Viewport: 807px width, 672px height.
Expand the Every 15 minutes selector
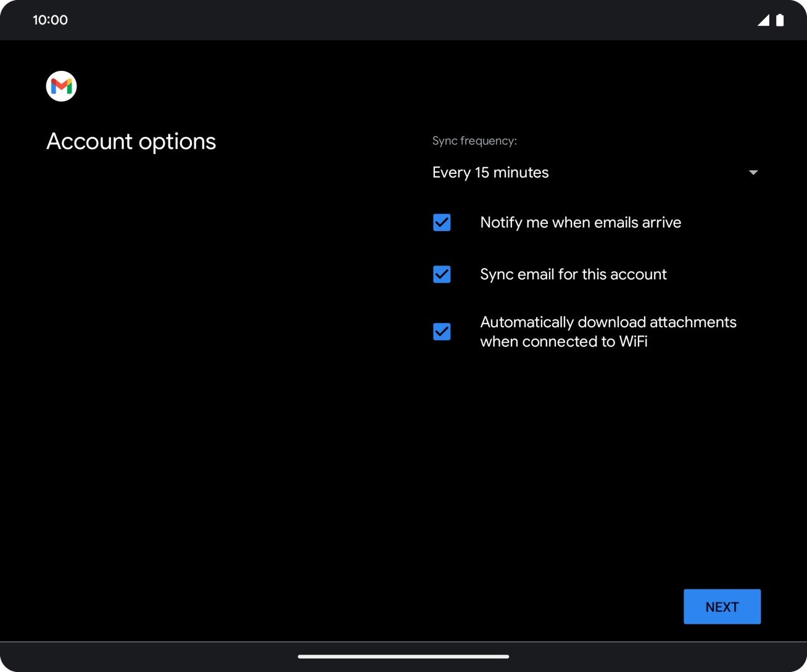point(592,173)
